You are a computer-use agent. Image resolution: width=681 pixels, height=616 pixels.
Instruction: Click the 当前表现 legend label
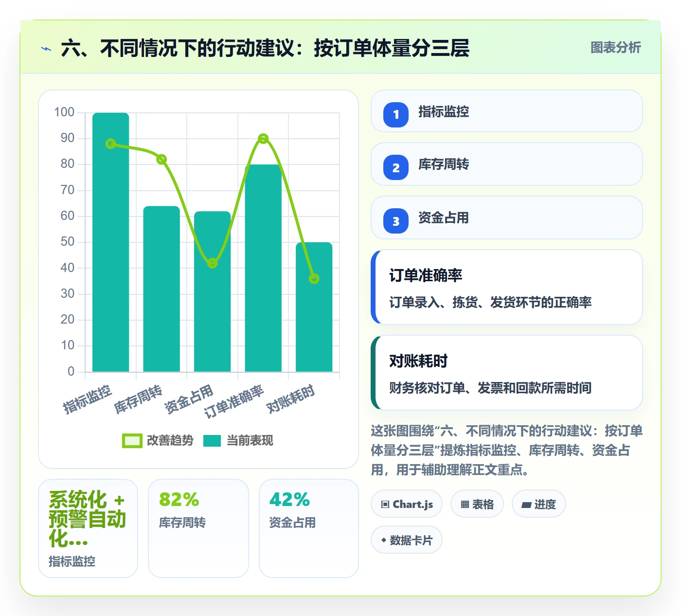pyautogui.click(x=250, y=441)
